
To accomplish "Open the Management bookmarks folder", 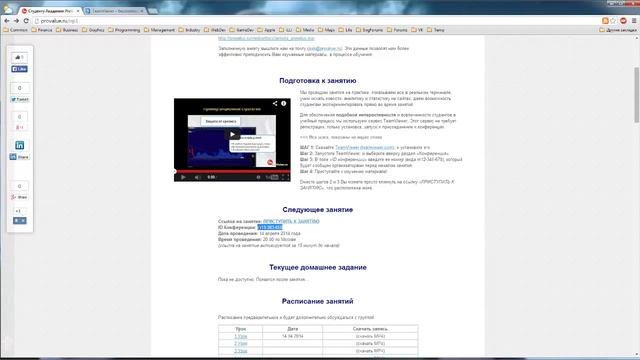I will pyautogui.click(x=159, y=30).
